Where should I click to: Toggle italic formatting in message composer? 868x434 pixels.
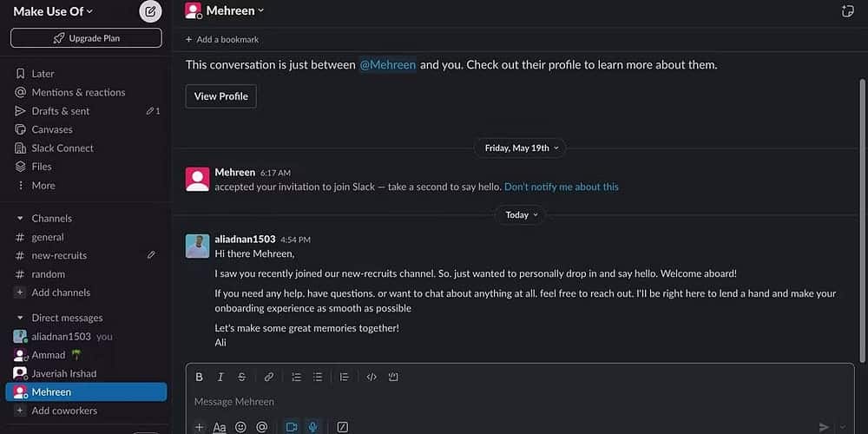(x=220, y=377)
